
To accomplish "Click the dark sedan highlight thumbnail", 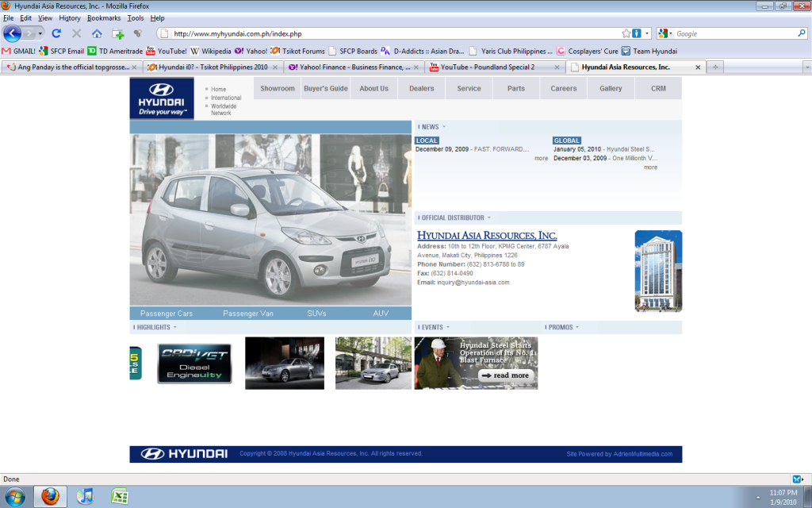I will click(285, 363).
